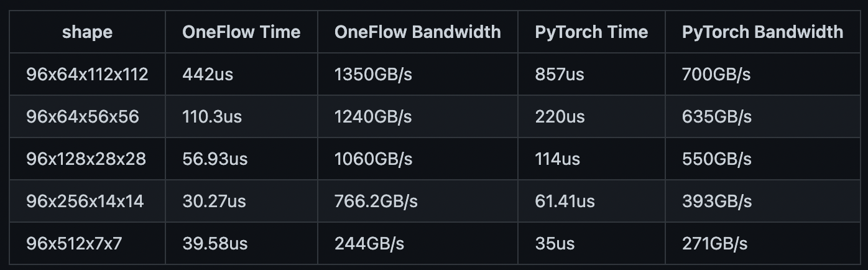868x270 pixels.
Task: Select the 766.2GB/s bandwidth cell
Action: click(x=376, y=202)
